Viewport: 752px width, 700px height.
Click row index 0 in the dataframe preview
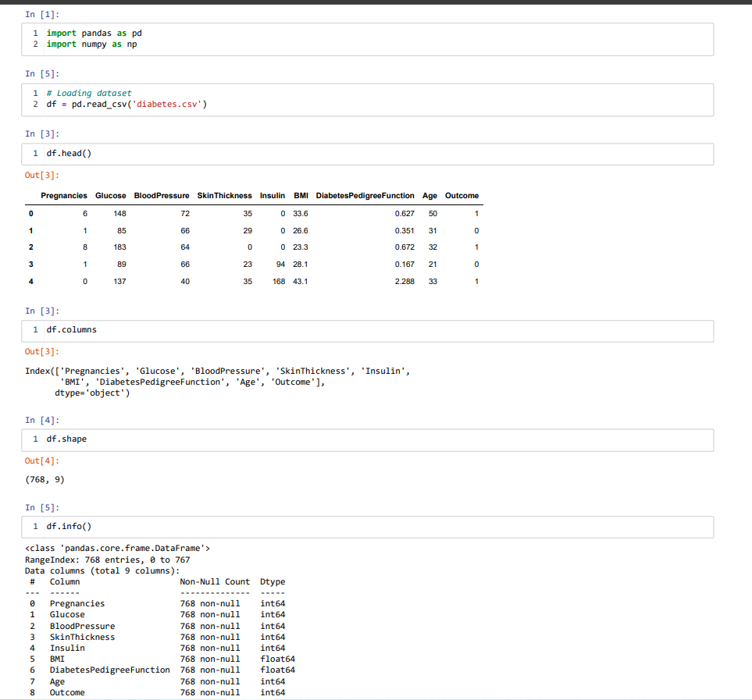(30, 213)
